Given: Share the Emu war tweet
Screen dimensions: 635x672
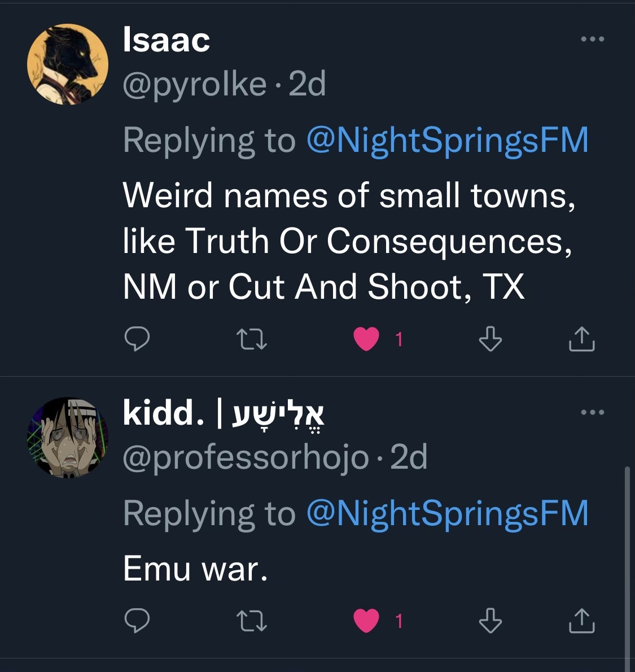Looking at the screenshot, I should (x=581, y=621).
